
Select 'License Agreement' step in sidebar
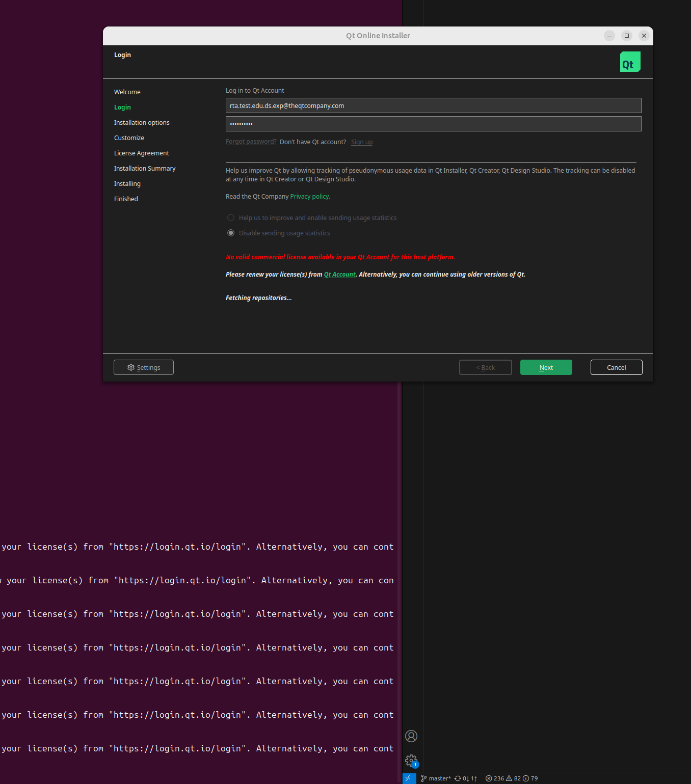click(142, 153)
